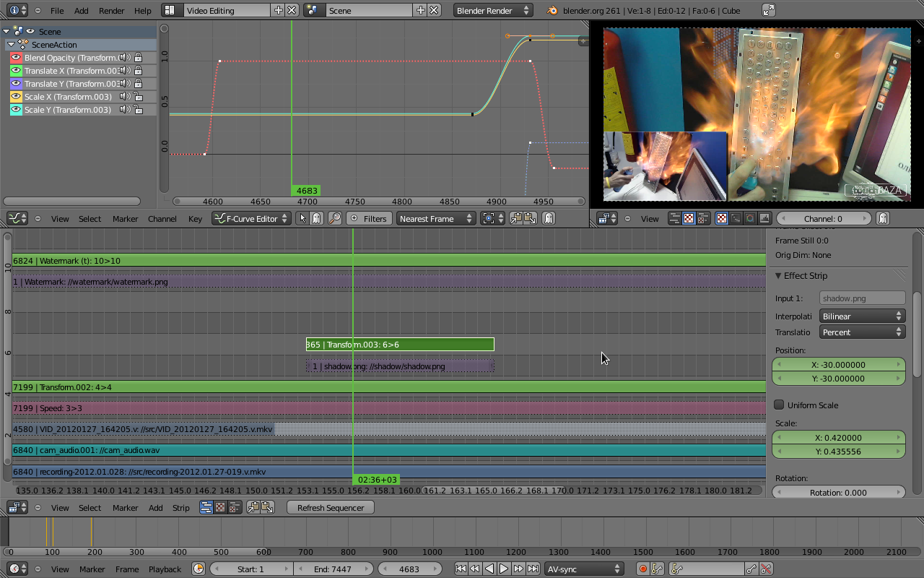The image size is (924, 578).
Task: Toggle visibility of Scale X curve
Action: click(16, 97)
